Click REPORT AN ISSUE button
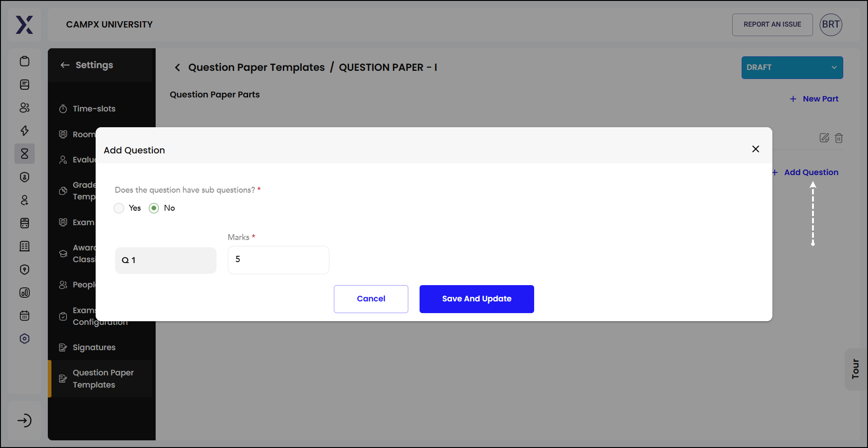 (772, 25)
